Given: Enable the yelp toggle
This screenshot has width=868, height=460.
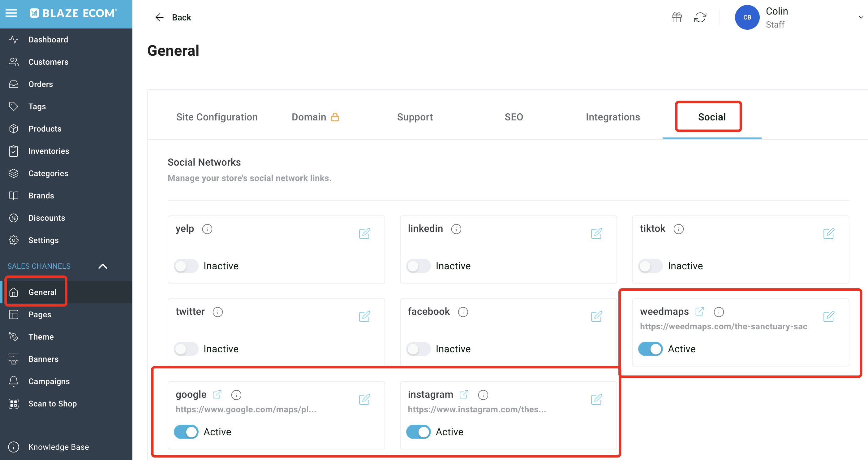Looking at the screenshot, I should click(x=186, y=266).
